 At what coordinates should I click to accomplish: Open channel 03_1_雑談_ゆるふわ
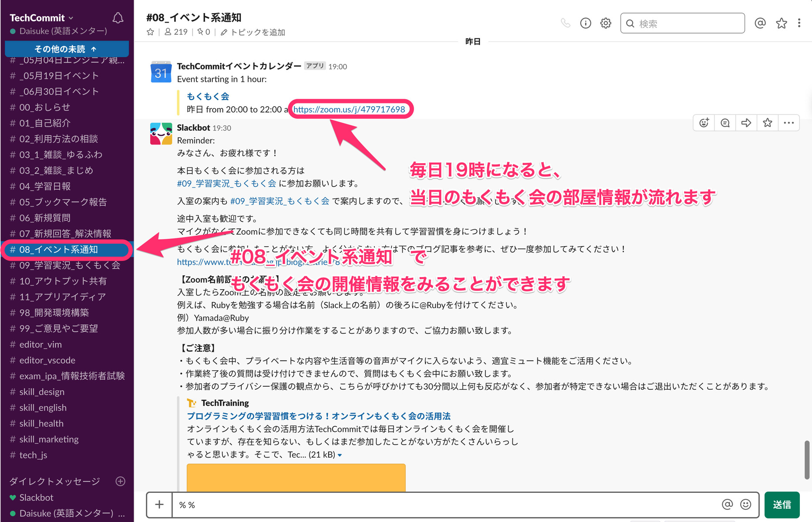(67, 154)
